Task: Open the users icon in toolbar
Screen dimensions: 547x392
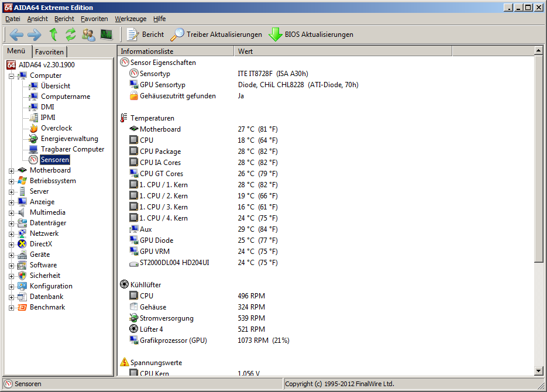Action: click(88, 35)
